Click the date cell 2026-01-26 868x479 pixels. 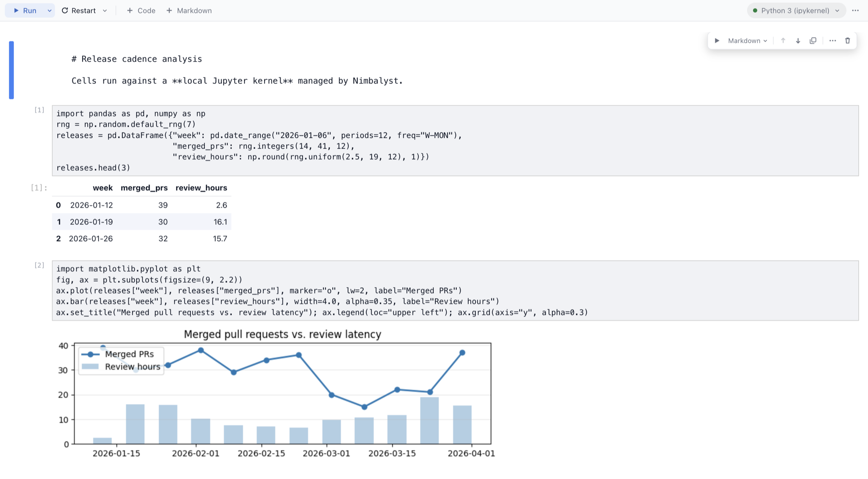click(x=91, y=239)
